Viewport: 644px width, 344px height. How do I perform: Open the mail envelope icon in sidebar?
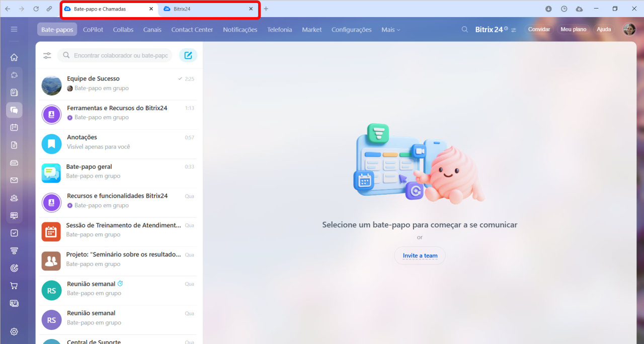(x=14, y=181)
